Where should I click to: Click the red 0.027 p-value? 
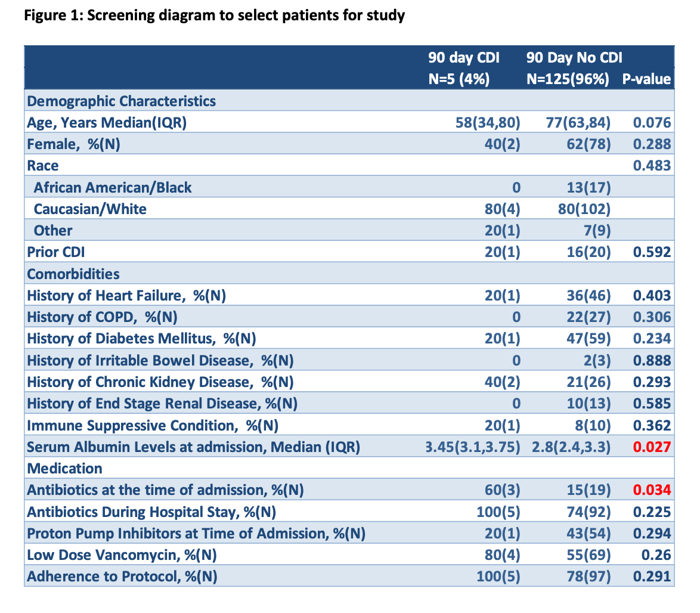(x=652, y=447)
